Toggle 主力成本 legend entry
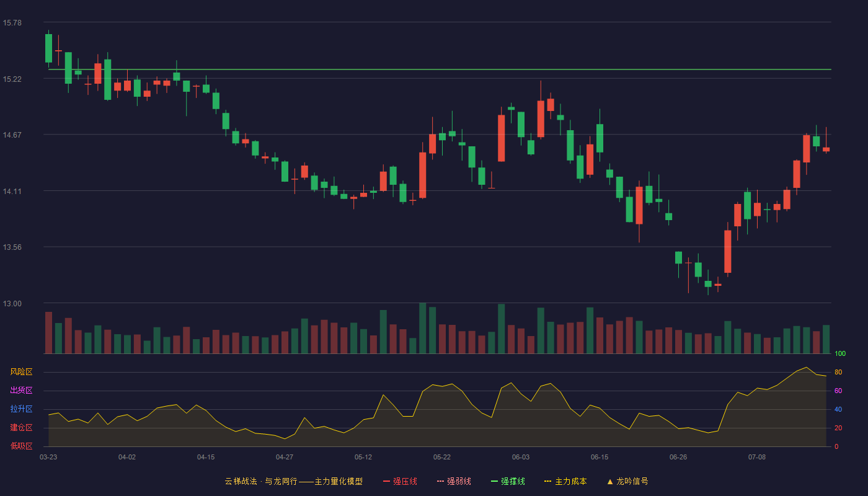Image resolution: width=868 pixels, height=496 pixels. [565, 481]
